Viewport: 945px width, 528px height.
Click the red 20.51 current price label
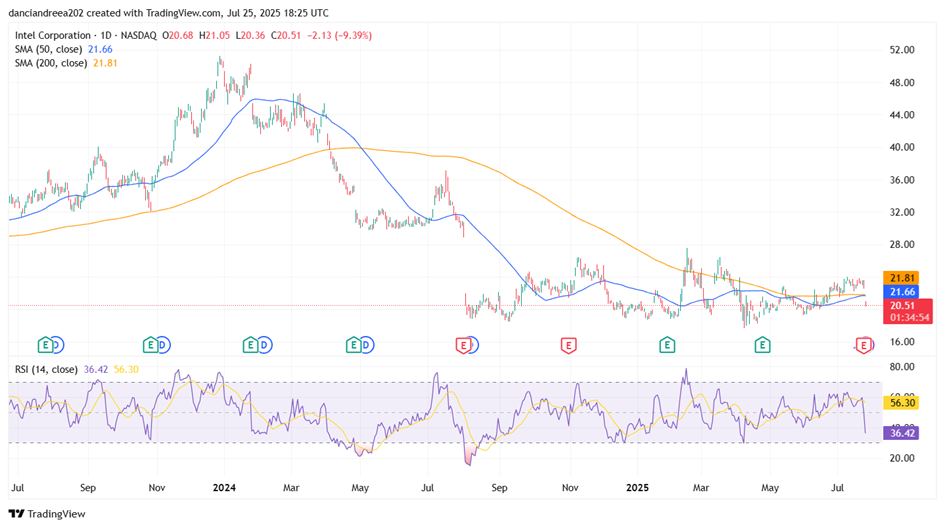tap(904, 305)
